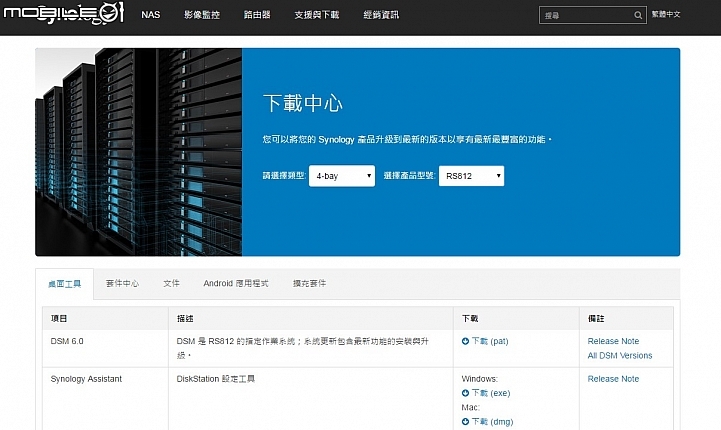Click the download icon beside exe
Screen dimensions: 721x430
(x=465, y=393)
